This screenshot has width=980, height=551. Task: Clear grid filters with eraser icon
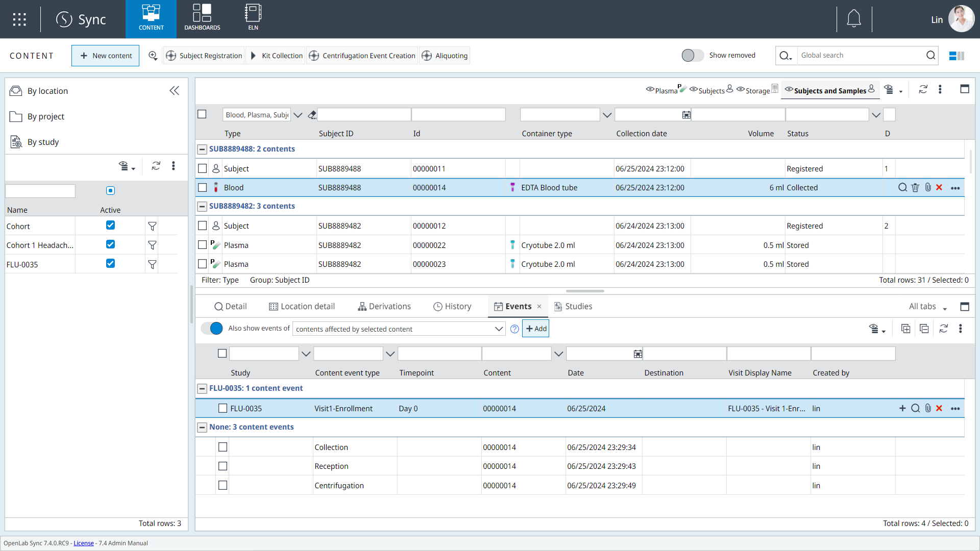pyautogui.click(x=312, y=115)
